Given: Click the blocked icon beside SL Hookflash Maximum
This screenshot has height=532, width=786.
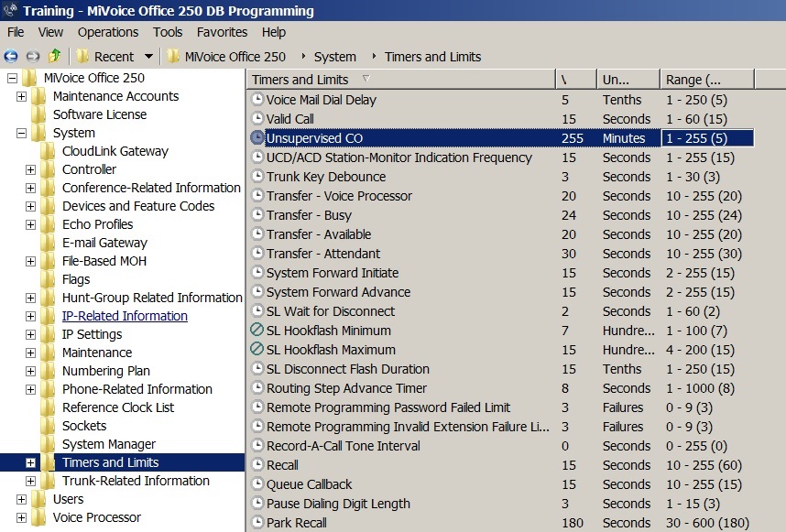Looking at the screenshot, I should [257, 350].
